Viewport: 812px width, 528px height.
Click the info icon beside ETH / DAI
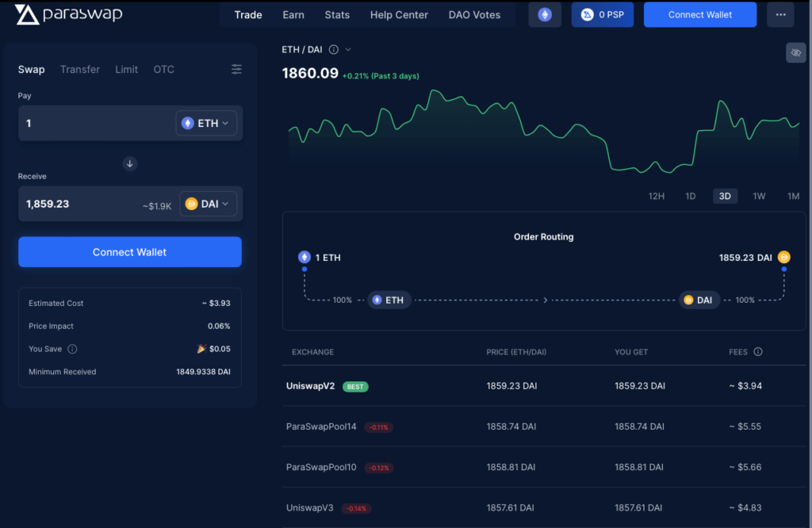point(333,49)
